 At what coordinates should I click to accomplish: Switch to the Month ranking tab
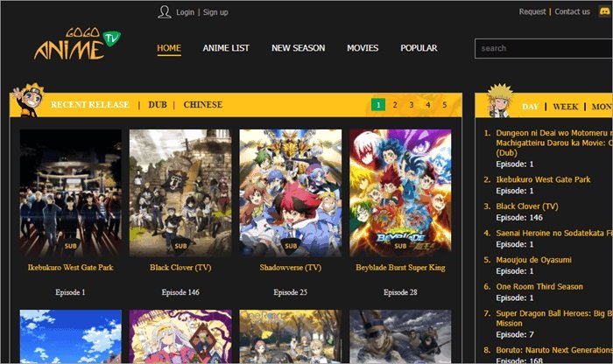[x=602, y=107]
